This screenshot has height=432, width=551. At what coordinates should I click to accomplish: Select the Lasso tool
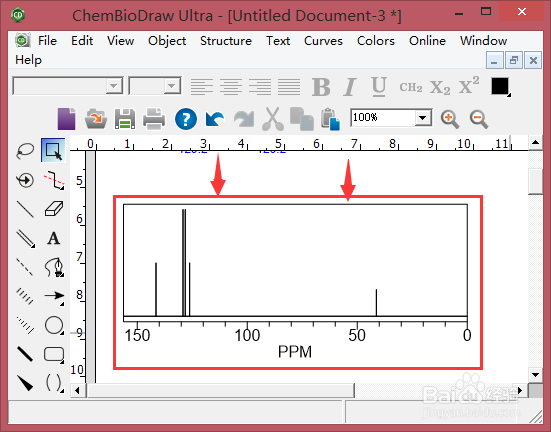click(x=25, y=150)
